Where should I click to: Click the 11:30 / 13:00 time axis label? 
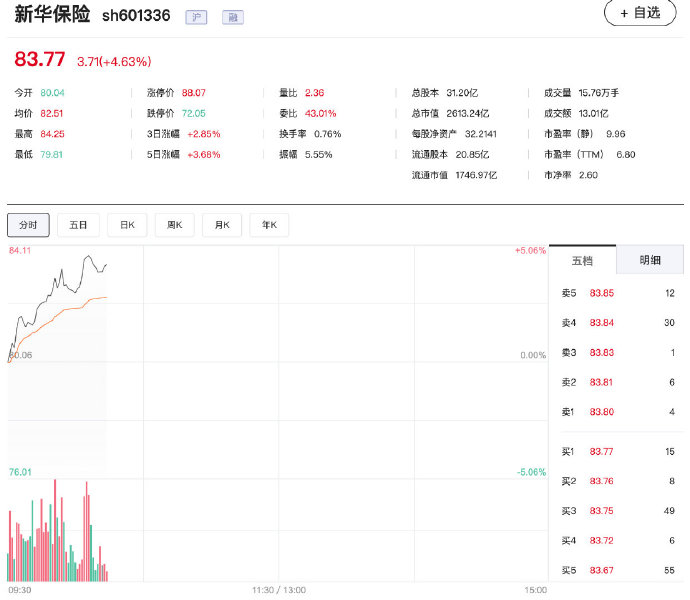(x=279, y=590)
